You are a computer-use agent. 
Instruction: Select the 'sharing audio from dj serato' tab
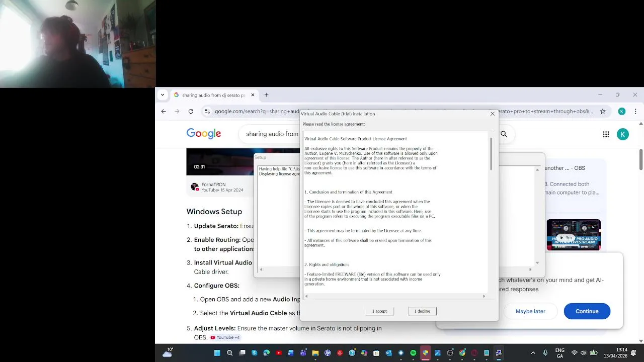point(213,95)
